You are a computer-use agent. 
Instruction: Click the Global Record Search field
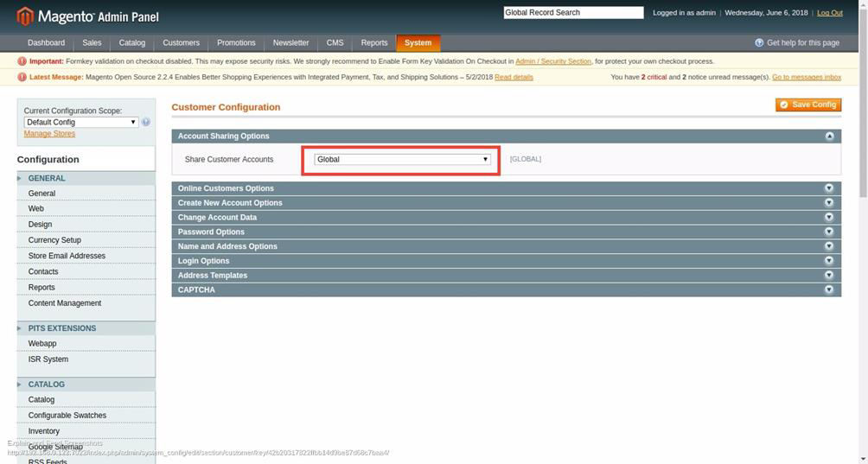click(573, 13)
